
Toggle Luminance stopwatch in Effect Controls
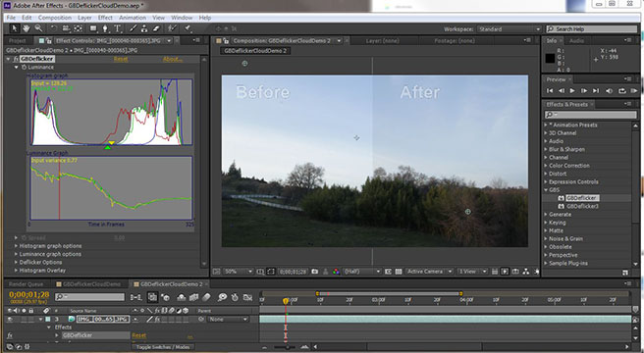click(24, 68)
